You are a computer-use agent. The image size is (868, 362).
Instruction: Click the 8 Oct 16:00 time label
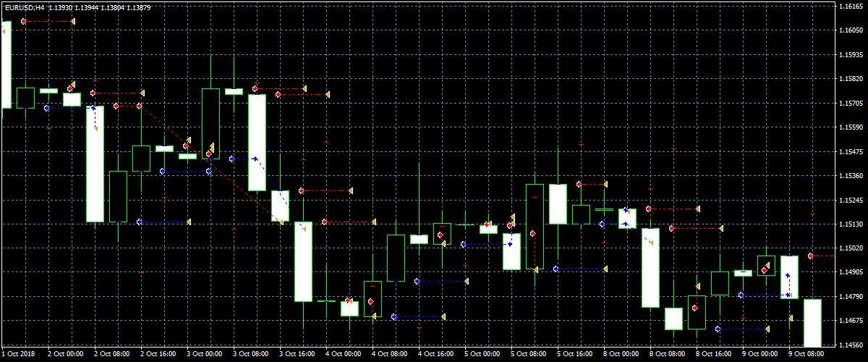click(712, 355)
